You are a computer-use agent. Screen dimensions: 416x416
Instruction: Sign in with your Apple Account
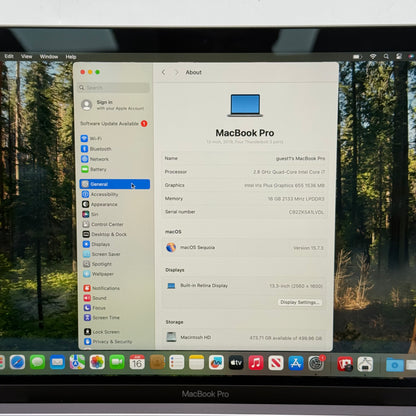coord(113,105)
